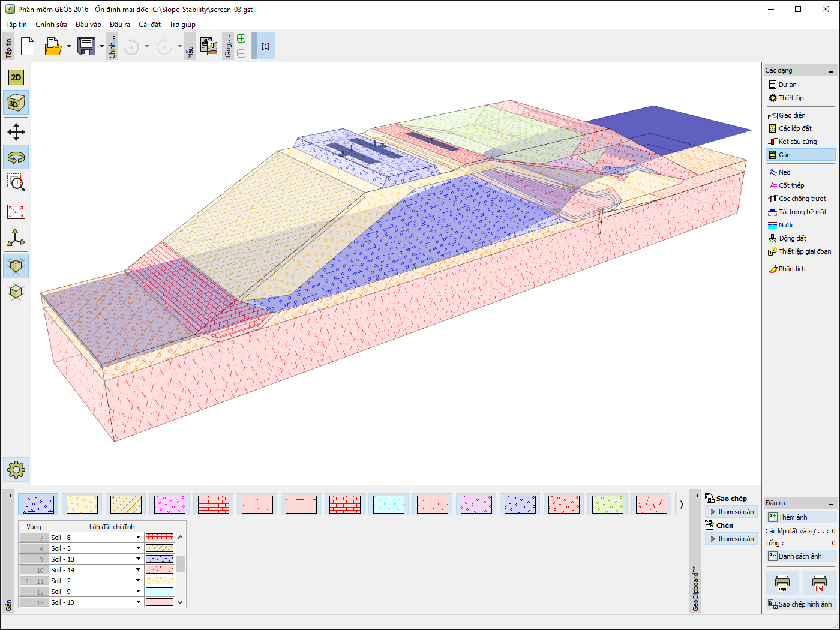Image resolution: width=840 pixels, height=630 pixels.
Task: Click the left print icon button
Action: point(782,583)
